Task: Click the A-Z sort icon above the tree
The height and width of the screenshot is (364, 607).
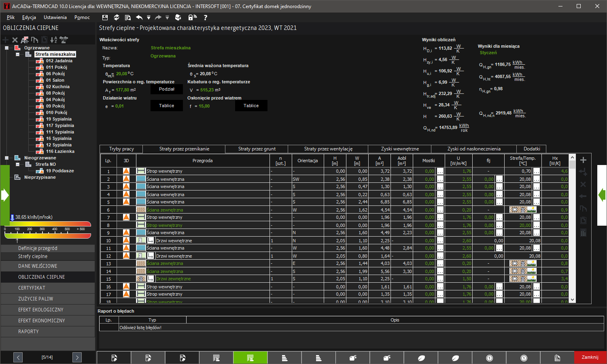Action: click(54, 40)
